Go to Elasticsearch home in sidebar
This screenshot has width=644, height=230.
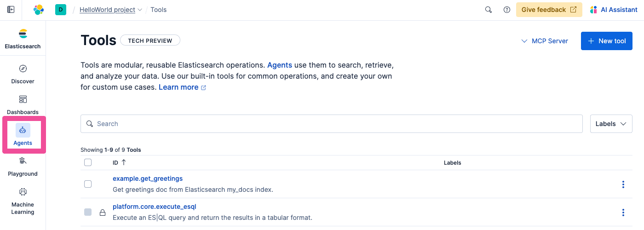(x=23, y=39)
